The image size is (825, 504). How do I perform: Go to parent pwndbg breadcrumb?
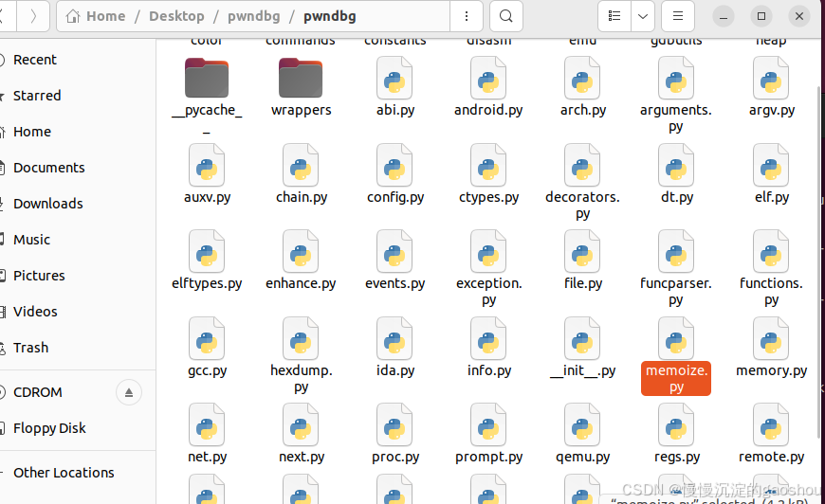click(x=253, y=16)
